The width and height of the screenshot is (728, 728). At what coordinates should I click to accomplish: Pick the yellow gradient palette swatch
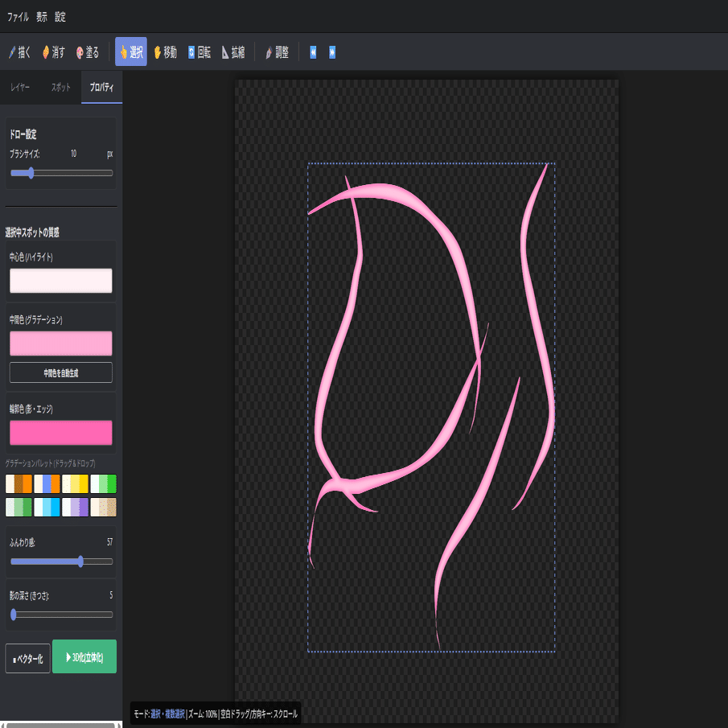point(76,483)
